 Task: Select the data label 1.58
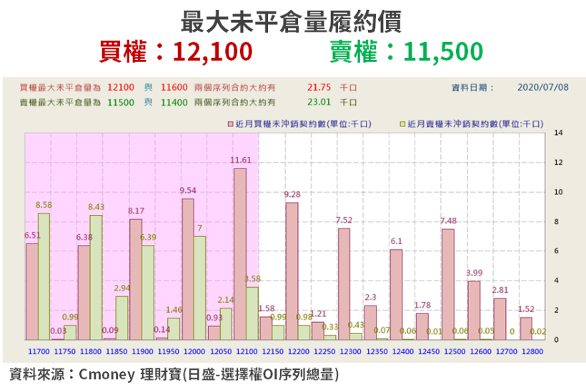(x=267, y=308)
